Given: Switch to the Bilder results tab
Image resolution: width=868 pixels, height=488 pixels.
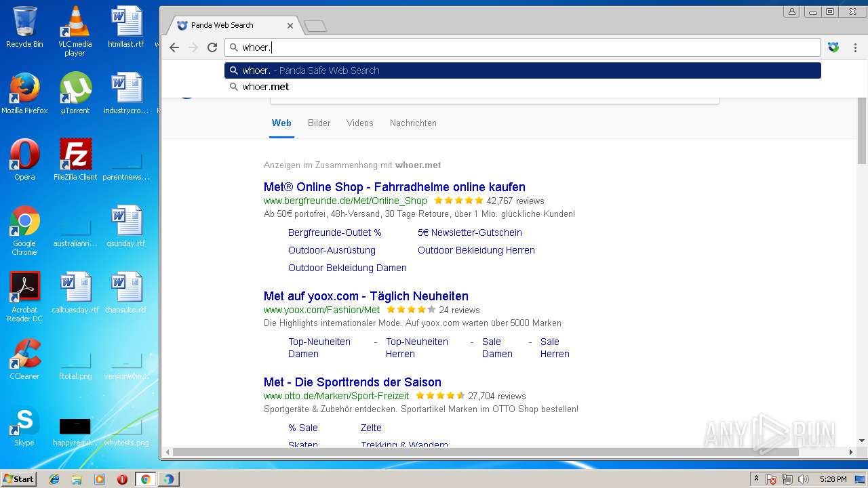Looking at the screenshot, I should 319,123.
